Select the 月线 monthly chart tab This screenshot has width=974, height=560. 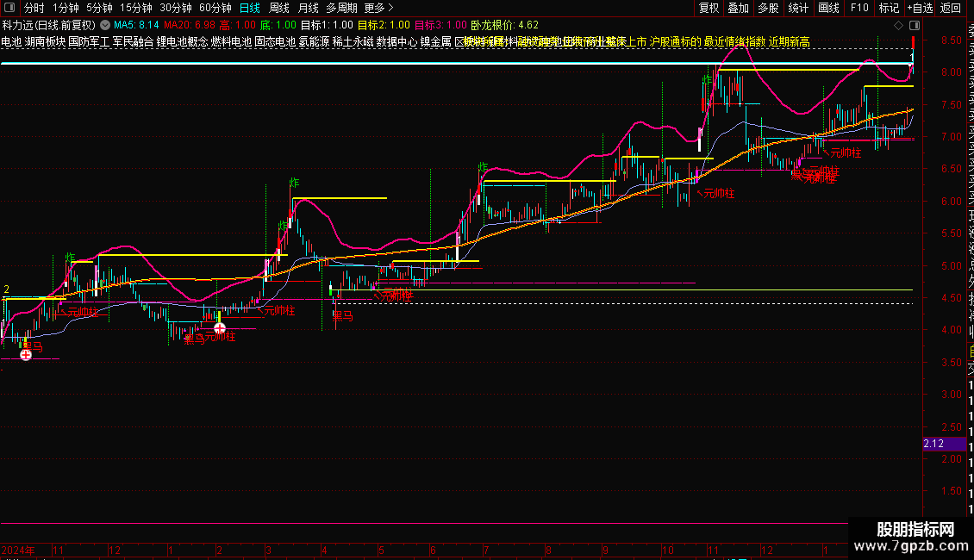(308, 8)
